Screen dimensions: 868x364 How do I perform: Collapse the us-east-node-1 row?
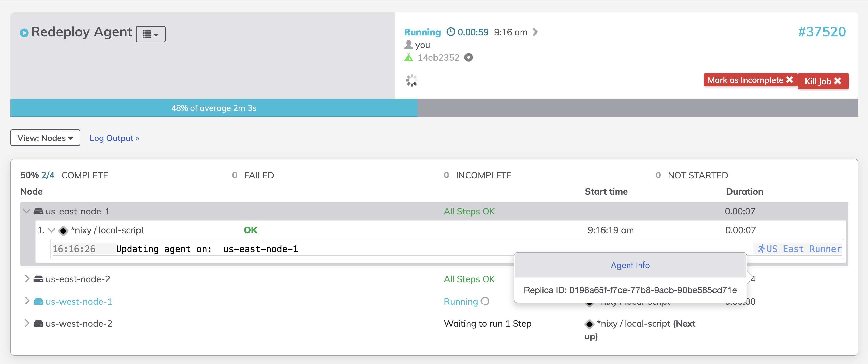tap(27, 211)
